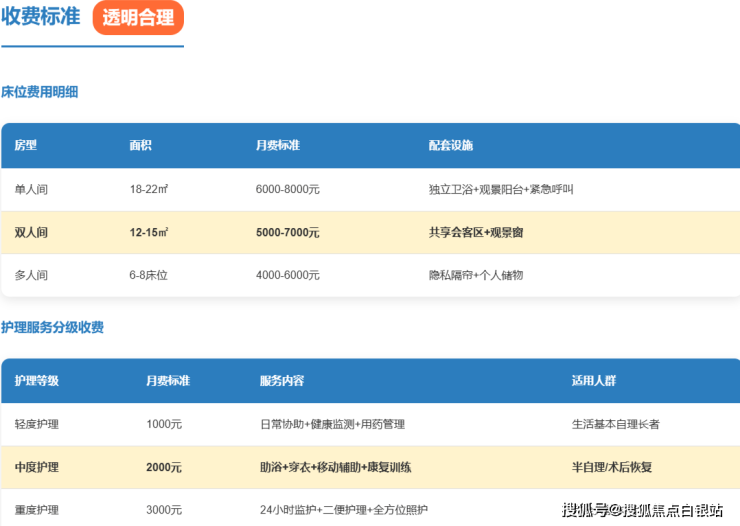
Task: Click the 房型 column header
Action: tap(26, 146)
